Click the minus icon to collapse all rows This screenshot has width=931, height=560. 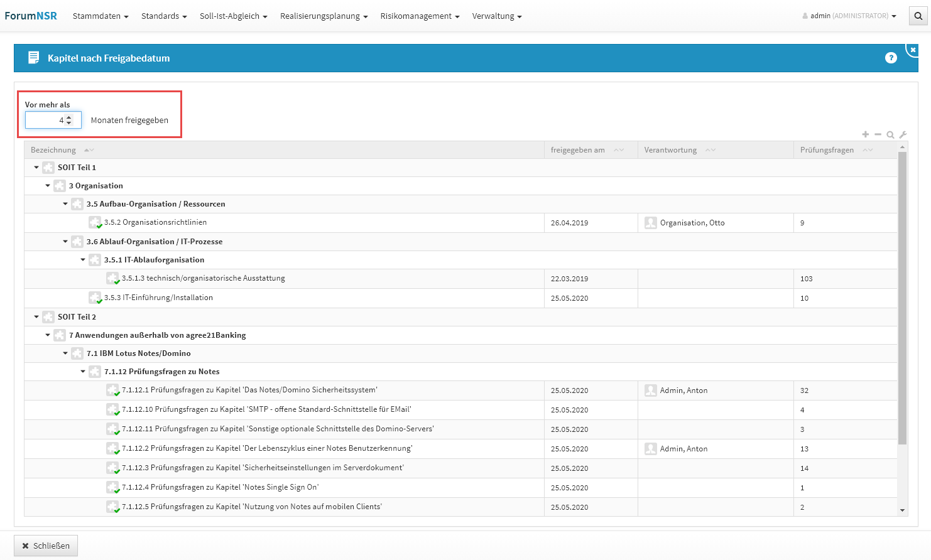tap(878, 134)
